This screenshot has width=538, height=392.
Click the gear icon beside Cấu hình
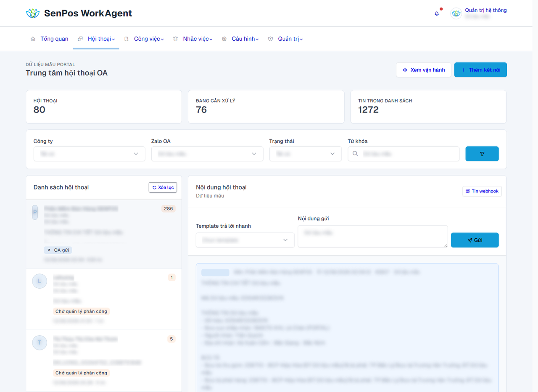click(x=224, y=39)
